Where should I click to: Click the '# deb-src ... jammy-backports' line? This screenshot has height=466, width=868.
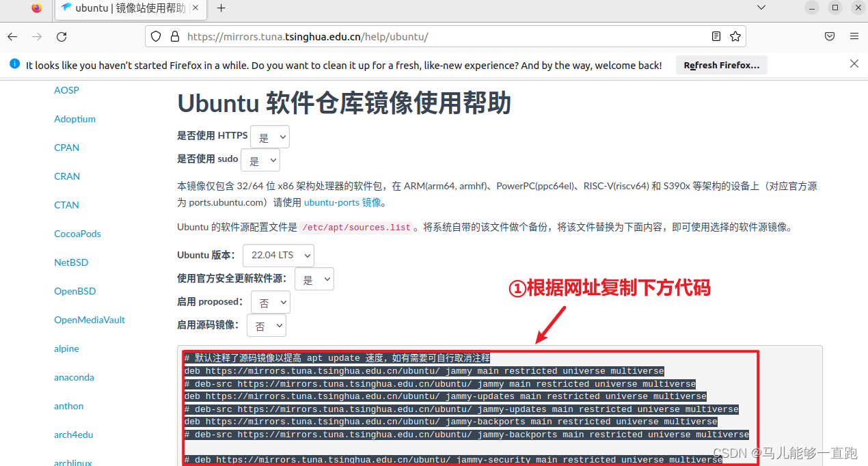pyautogui.click(x=466, y=435)
